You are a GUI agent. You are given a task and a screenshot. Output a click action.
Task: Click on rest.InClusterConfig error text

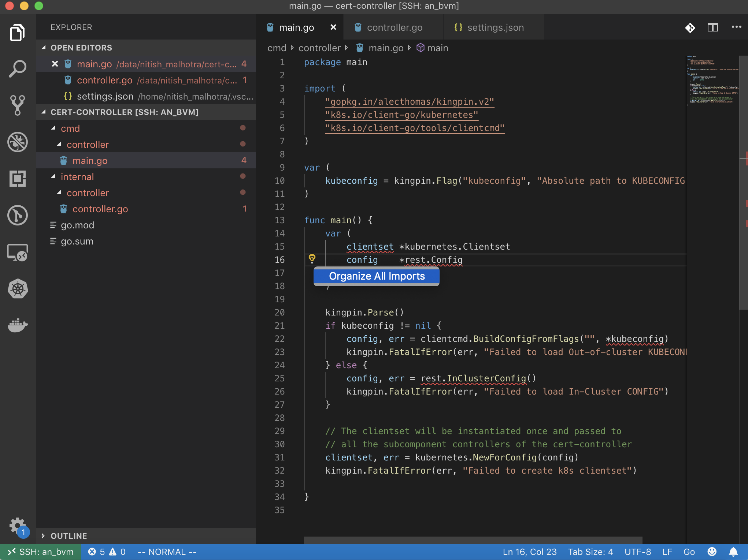473,378
